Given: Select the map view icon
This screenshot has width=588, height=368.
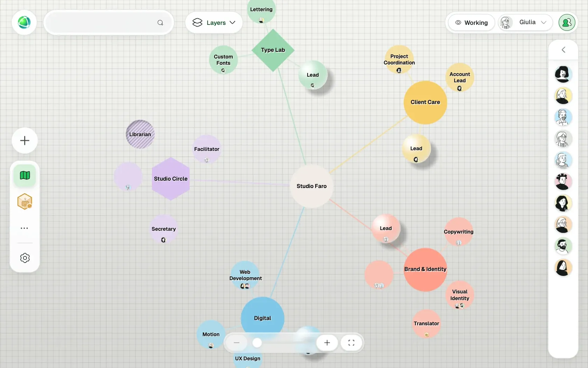Looking at the screenshot, I should [25, 175].
